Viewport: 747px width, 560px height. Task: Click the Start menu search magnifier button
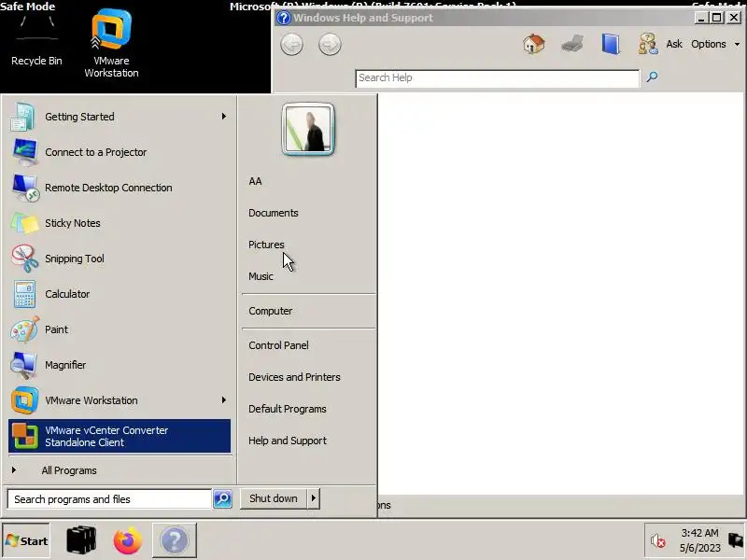click(222, 499)
